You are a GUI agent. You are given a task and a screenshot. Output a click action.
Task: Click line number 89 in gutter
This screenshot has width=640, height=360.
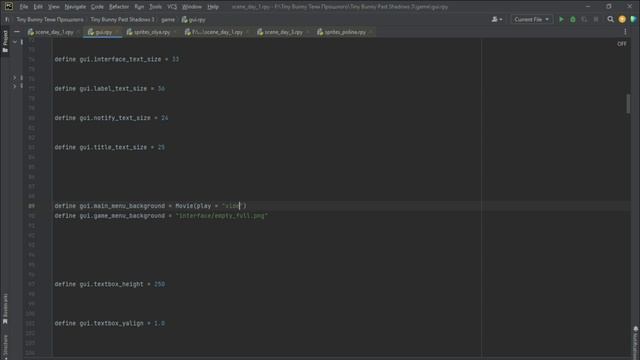[x=31, y=206]
